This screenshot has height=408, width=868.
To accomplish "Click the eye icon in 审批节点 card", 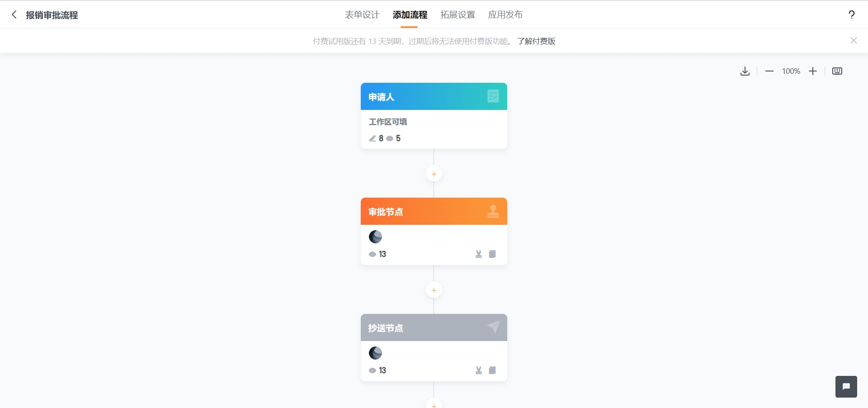I will [x=373, y=254].
